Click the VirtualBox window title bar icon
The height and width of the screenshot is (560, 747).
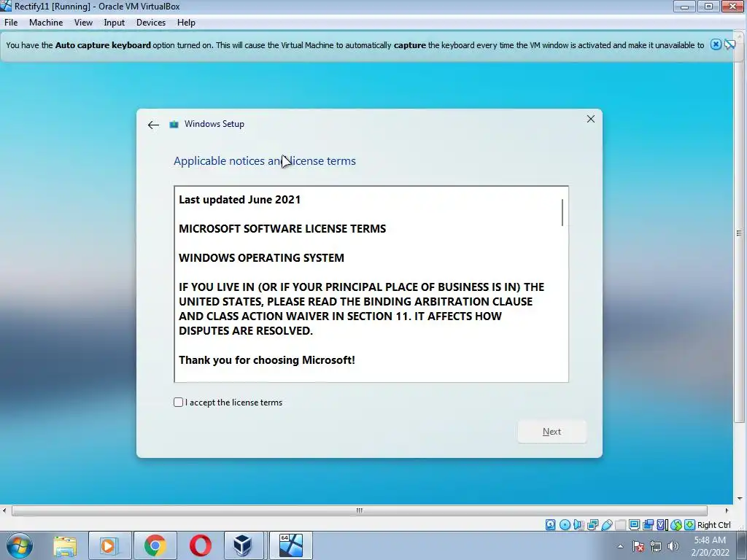click(6, 6)
